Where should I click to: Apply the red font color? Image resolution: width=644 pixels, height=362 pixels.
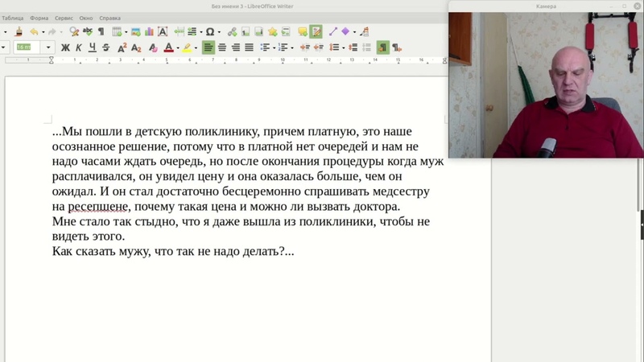pyautogui.click(x=168, y=47)
